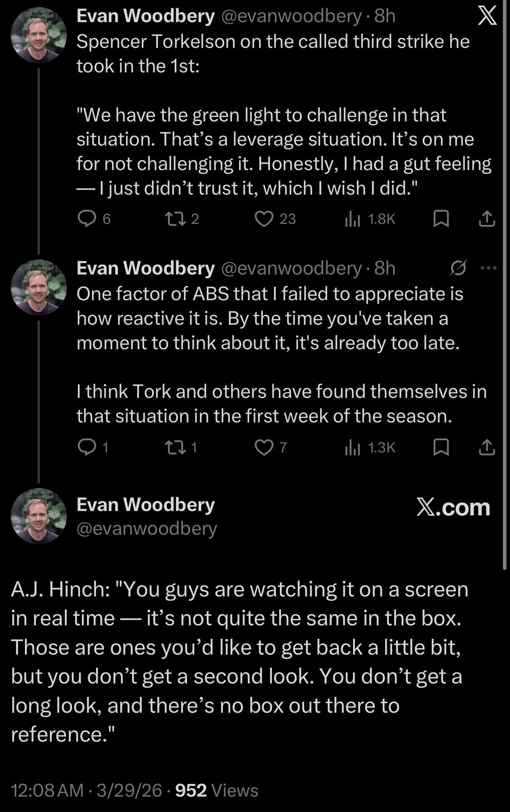Bookmark the ABS reactive tweet
Screen dimensions: 510x812
441,447
